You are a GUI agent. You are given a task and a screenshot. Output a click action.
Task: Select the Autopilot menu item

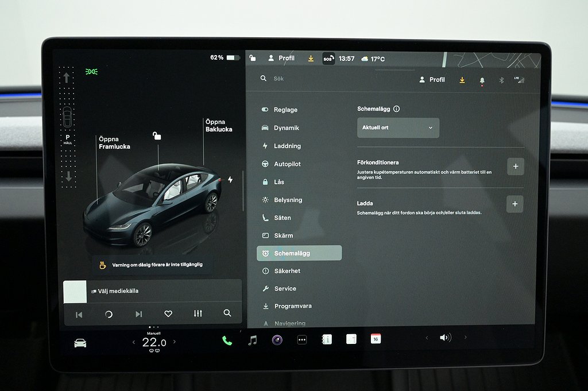287,164
